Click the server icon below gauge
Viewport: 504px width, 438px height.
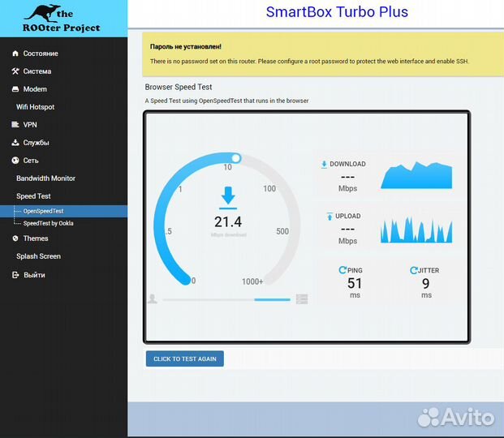point(302,298)
